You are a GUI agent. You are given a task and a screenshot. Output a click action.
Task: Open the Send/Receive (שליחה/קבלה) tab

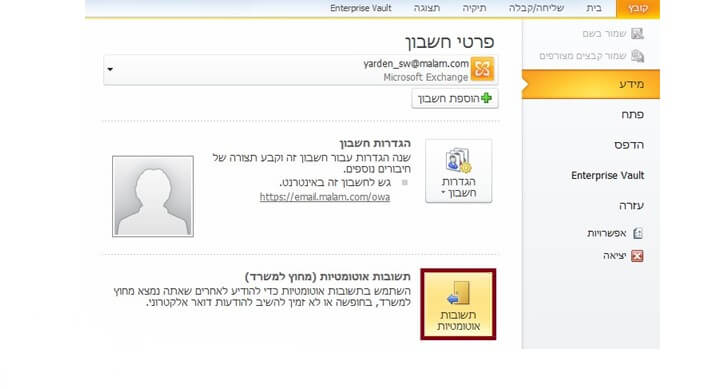click(536, 8)
